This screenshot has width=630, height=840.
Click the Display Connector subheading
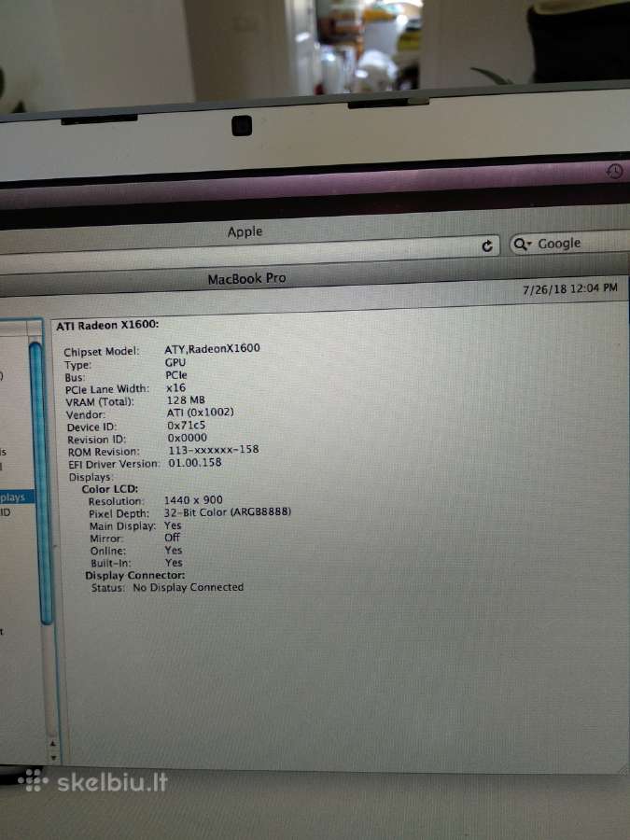[135, 575]
